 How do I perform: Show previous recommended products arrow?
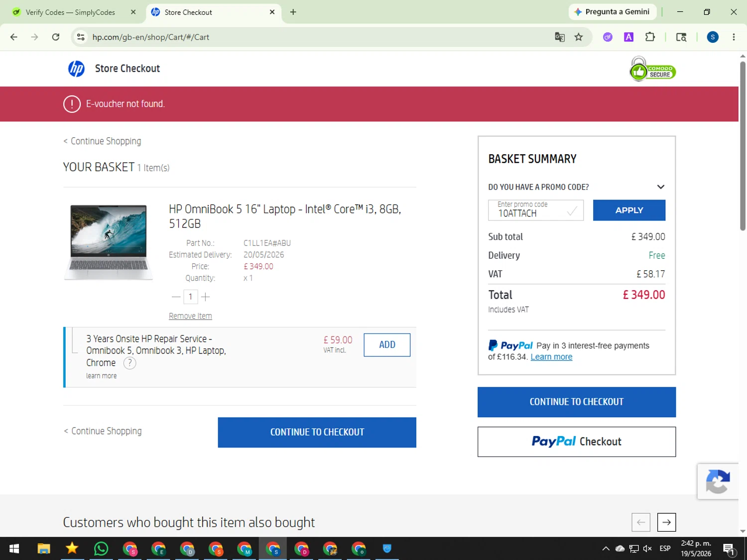pos(641,522)
